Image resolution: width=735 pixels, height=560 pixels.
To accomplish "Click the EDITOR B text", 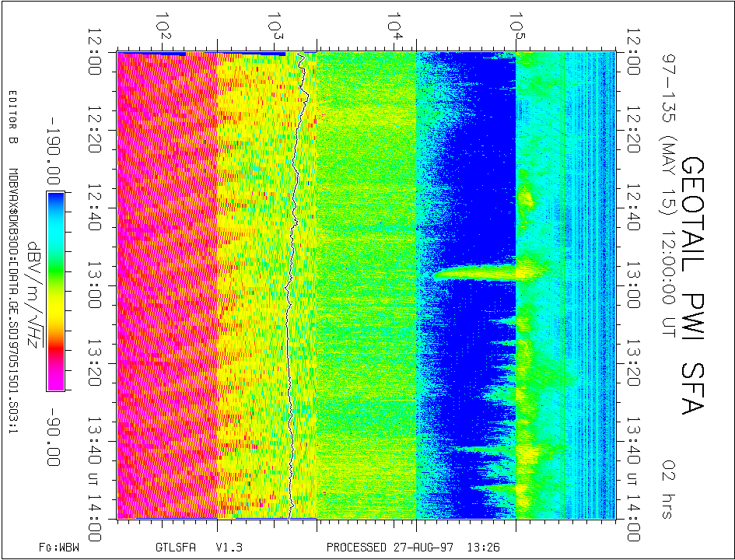I will [12, 117].
